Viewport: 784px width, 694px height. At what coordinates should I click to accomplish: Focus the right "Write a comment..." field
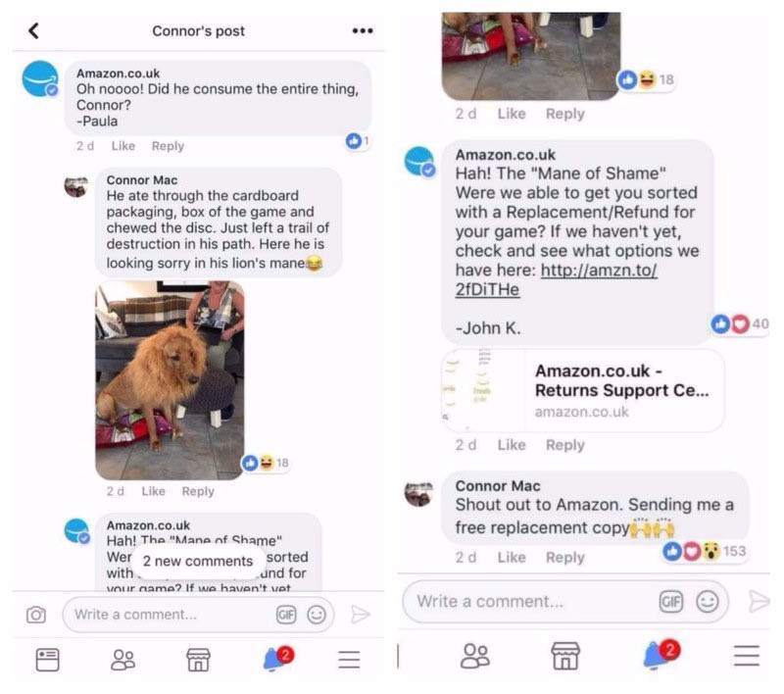(x=530, y=602)
